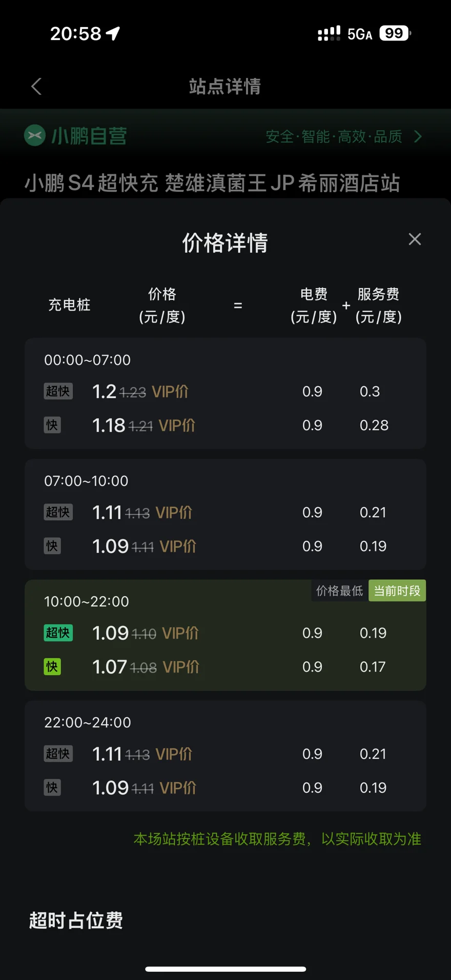The width and height of the screenshot is (451, 980).
Task: Tap 超快 badge in 07:00~10:00 slot
Action: (x=58, y=512)
